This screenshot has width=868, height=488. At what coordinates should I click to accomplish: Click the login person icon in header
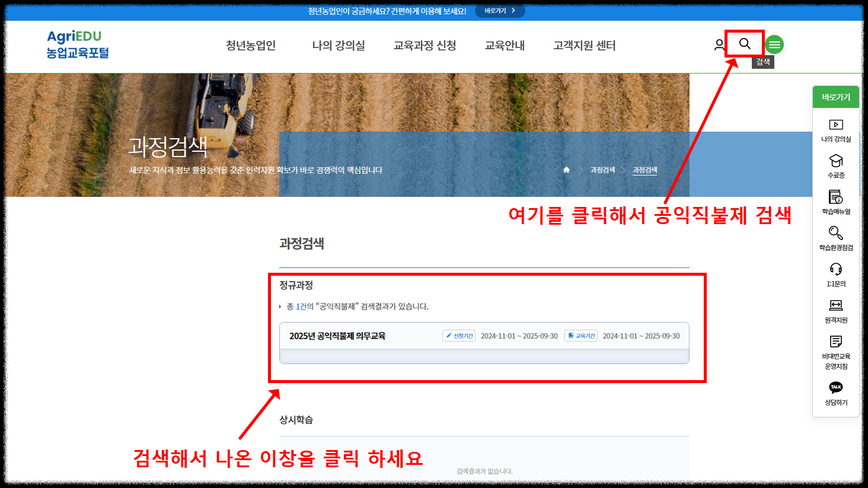click(x=719, y=44)
